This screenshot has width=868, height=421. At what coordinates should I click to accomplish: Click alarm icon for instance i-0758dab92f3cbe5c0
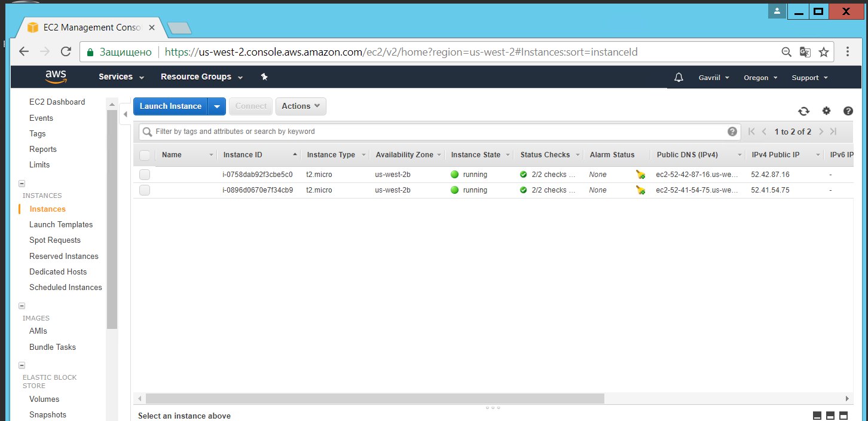click(640, 175)
